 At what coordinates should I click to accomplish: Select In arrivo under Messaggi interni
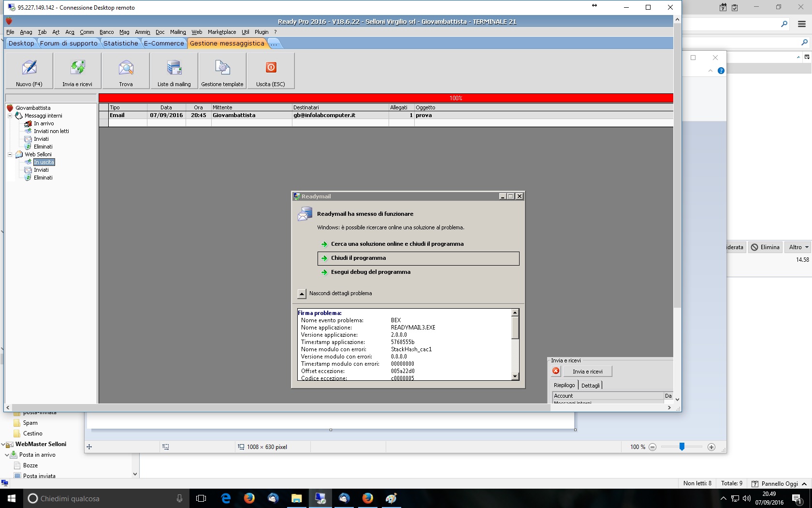[43, 123]
